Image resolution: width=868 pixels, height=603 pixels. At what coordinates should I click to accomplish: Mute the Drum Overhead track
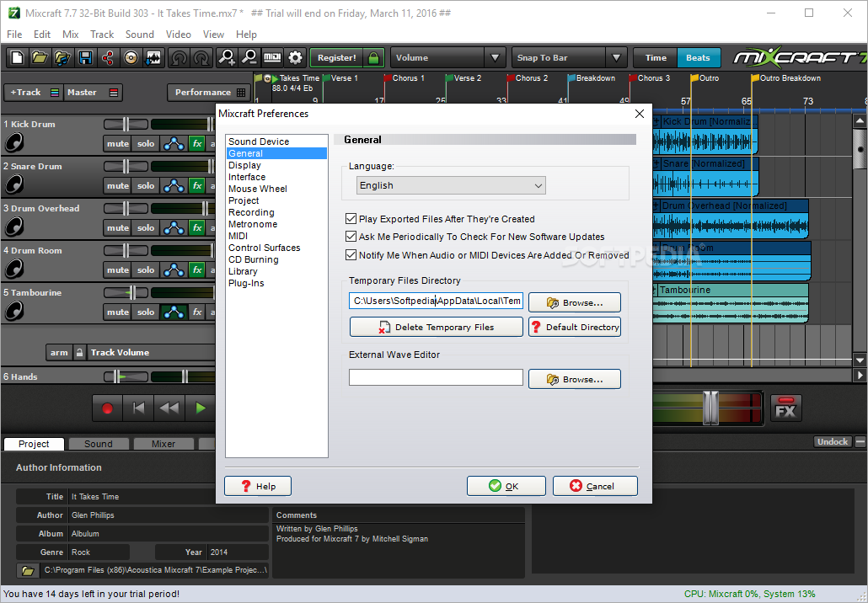(x=117, y=228)
